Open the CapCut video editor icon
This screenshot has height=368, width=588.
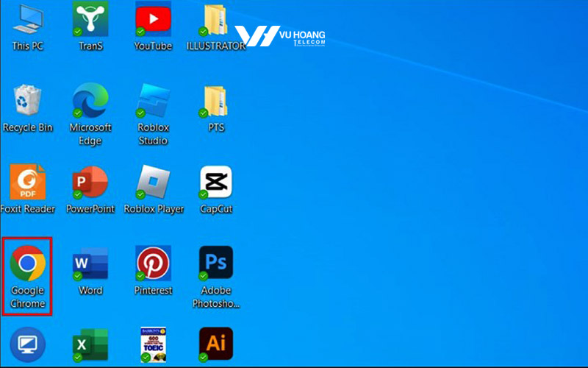tap(215, 182)
